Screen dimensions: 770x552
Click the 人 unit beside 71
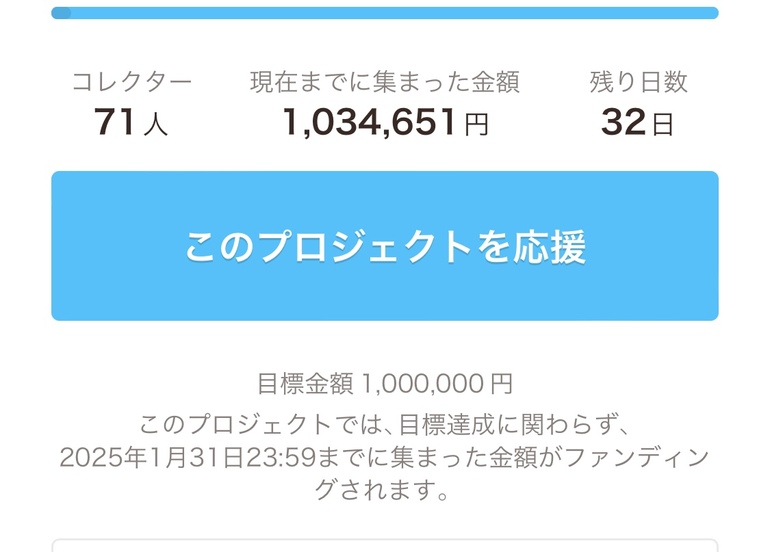(156, 125)
